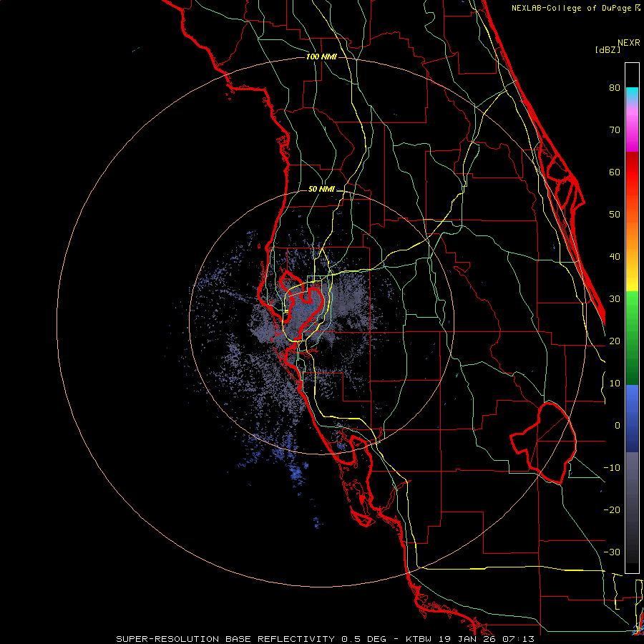Screen dimensions: 644x644
Task: Select the 100 NMI range ring label
Action: click(x=321, y=57)
